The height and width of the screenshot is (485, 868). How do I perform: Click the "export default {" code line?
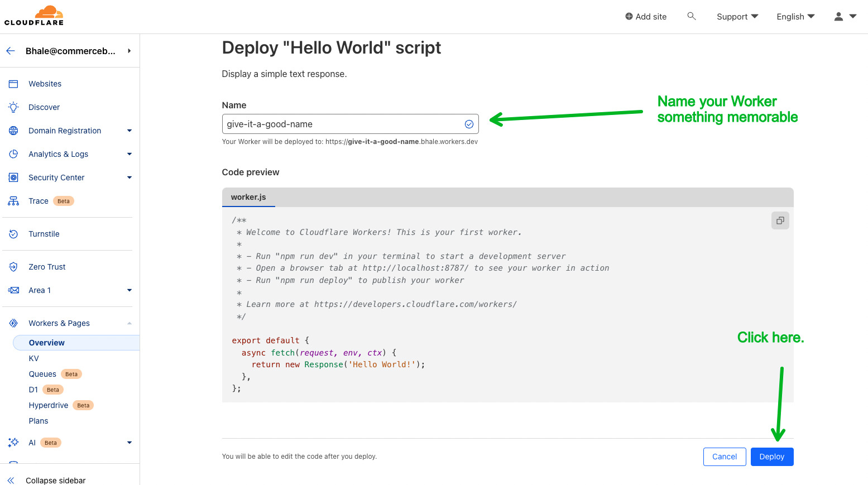coord(270,340)
